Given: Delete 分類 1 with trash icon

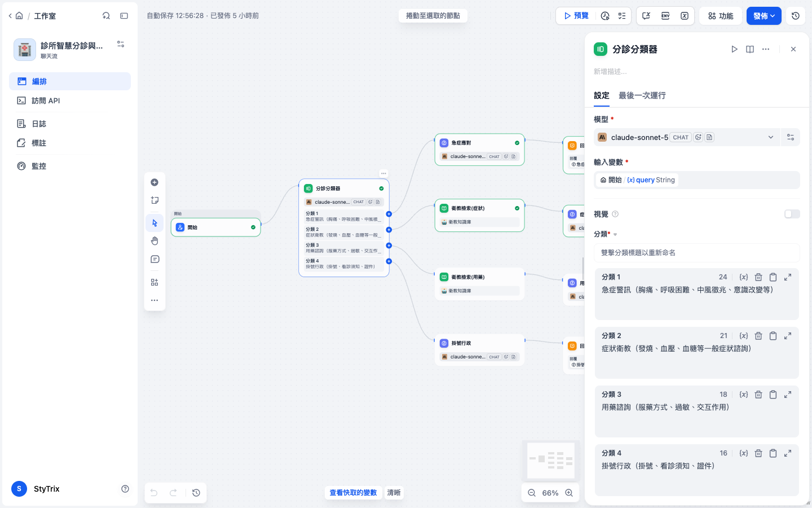Looking at the screenshot, I should [758, 277].
